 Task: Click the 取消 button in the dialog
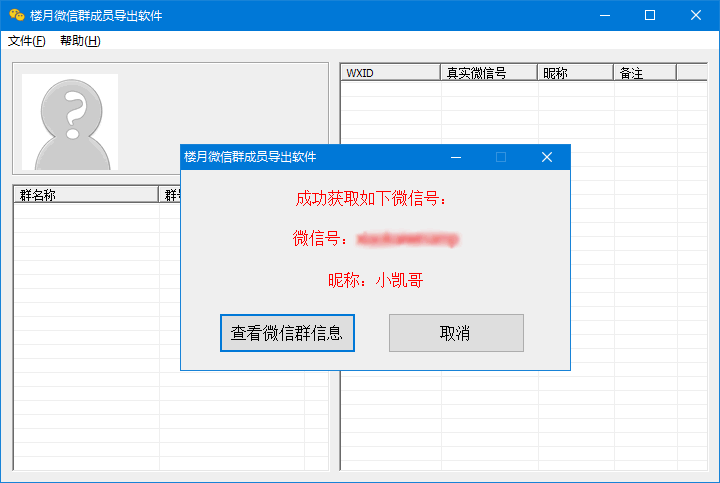click(456, 333)
